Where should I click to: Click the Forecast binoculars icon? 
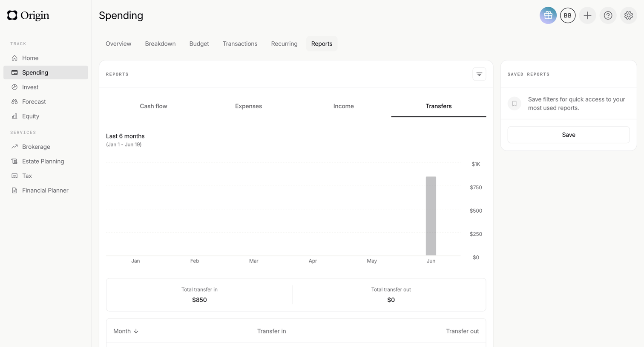pos(14,101)
